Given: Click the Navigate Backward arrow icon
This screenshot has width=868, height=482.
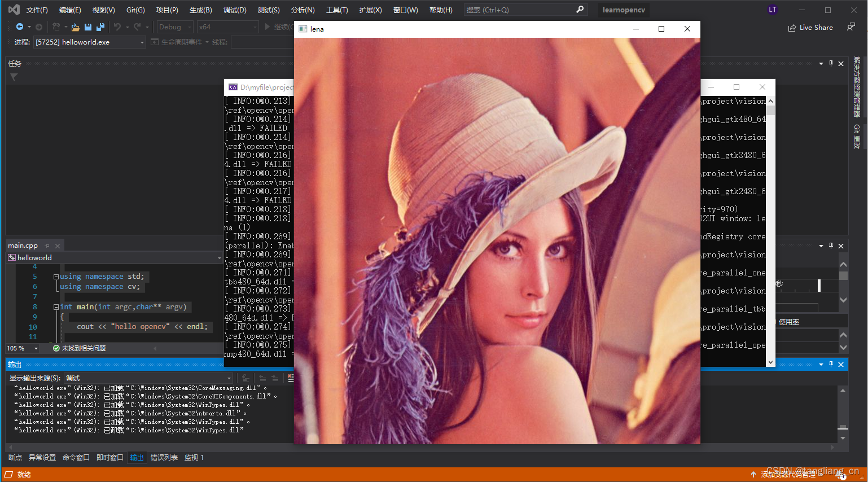Looking at the screenshot, I should coord(20,27).
